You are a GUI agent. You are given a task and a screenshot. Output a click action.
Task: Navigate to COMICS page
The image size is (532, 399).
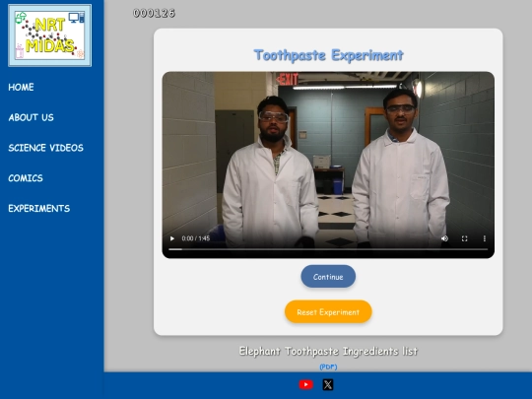[x=26, y=178]
